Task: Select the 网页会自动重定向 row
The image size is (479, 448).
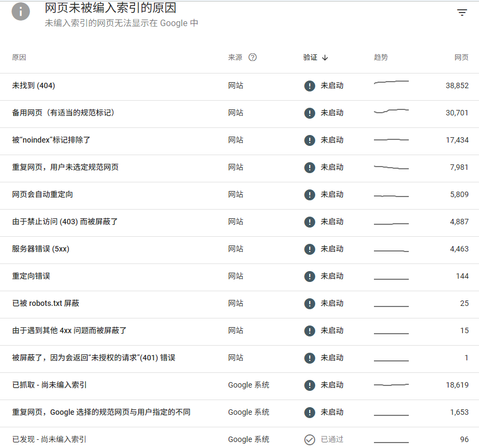Action: 239,195
